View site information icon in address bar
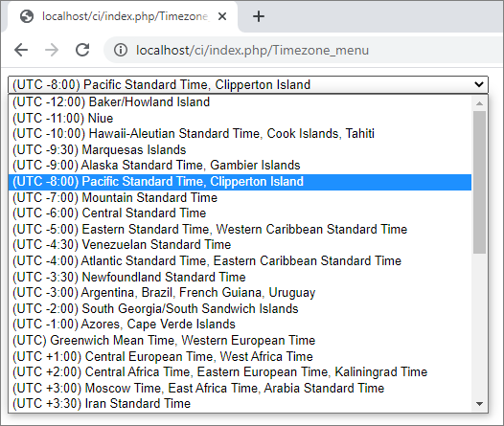The image size is (504, 426). click(121, 50)
